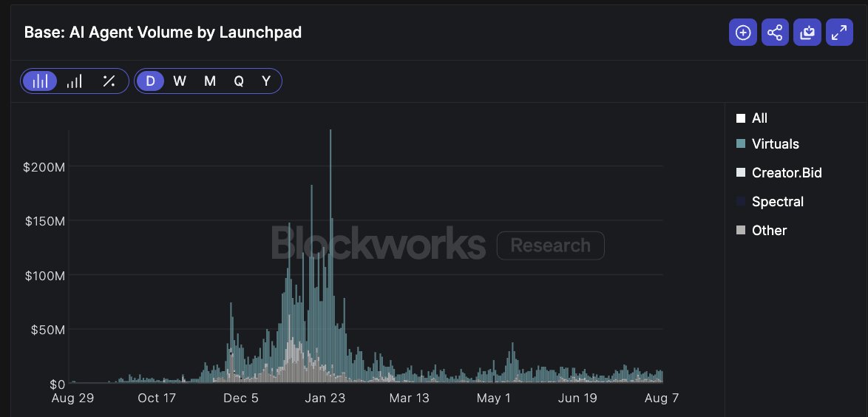Expand chart to fullscreen
The height and width of the screenshot is (417, 868).
click(x=839, y=33)
